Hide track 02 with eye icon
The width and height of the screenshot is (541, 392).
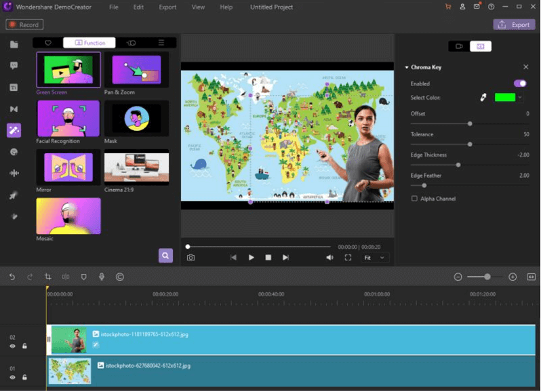12,346
